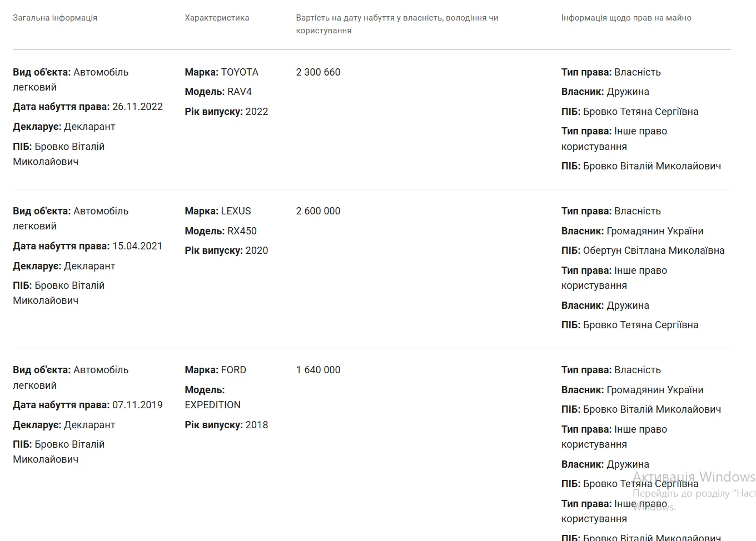Click the 'Загальна інформація' column header
The width and height of the screenshot is (756, 541).
tap(55, 18)
